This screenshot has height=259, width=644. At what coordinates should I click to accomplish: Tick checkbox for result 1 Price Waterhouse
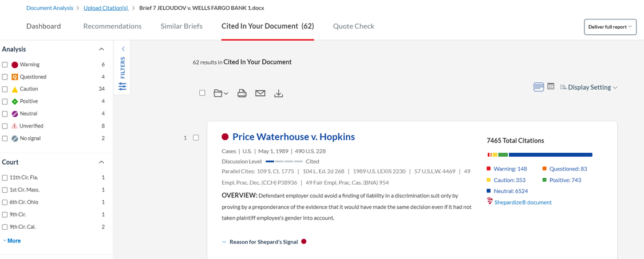[x=196, y=138]
